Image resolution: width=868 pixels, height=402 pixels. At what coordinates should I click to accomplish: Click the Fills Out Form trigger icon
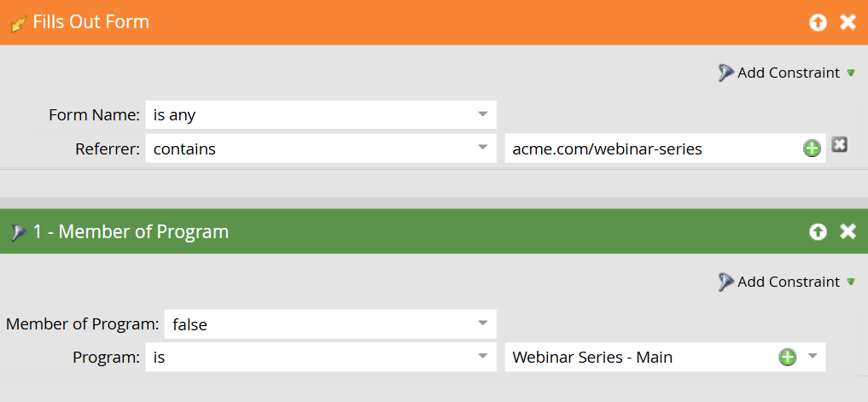coord(18,23)
